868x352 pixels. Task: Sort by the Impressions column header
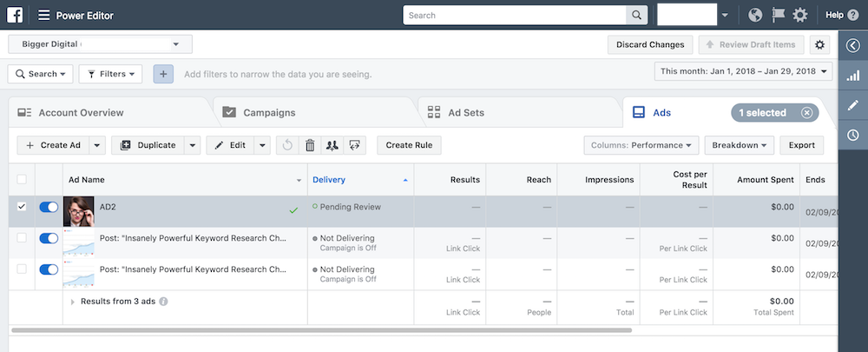598,180
